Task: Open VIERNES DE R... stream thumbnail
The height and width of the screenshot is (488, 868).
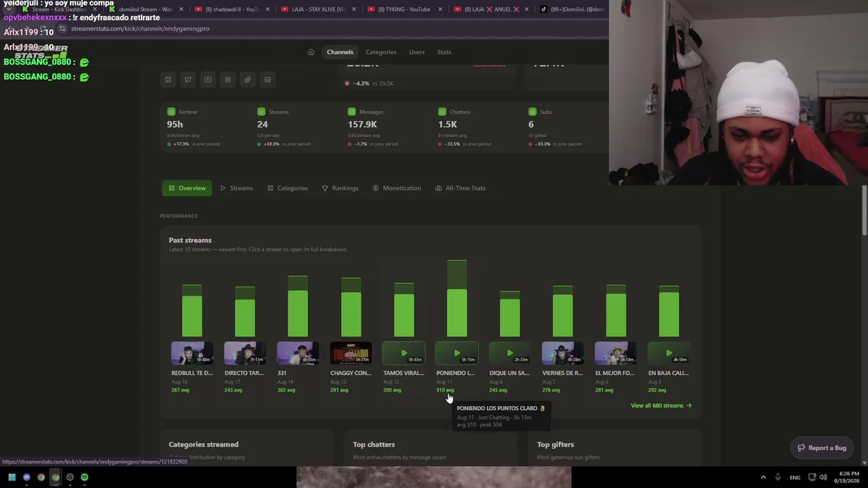Action: 562,353
